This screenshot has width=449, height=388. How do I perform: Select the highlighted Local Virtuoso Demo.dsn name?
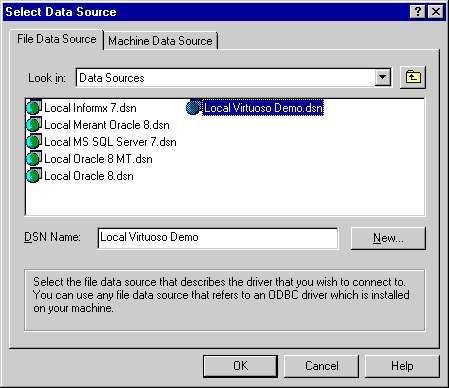tap(263, 108)
